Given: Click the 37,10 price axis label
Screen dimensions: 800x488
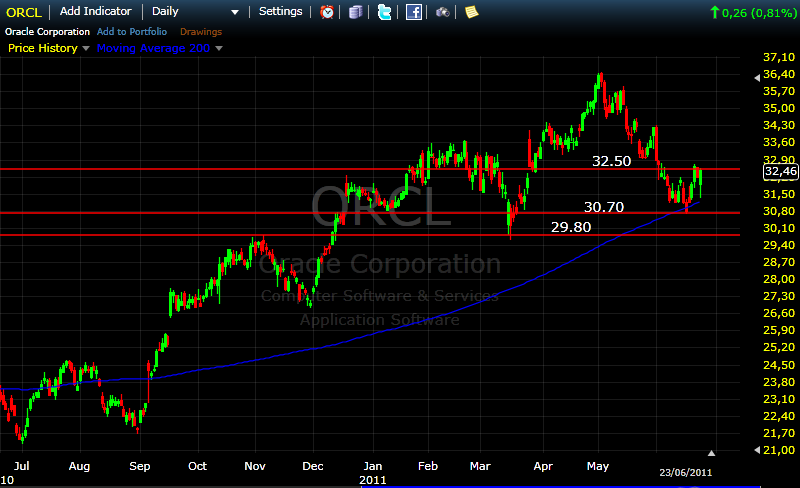Looking at the screenshot, I should pyautogui.click(x=779, y=57).
